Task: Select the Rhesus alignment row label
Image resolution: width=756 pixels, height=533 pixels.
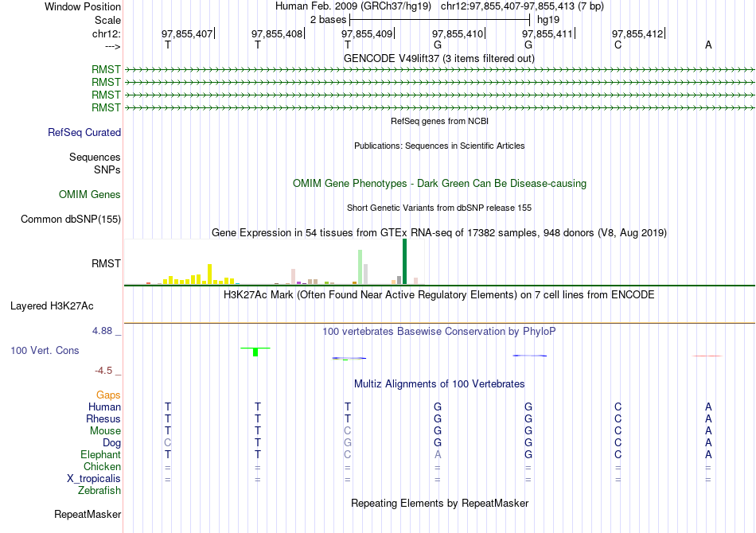Action: tap(103, 418)
